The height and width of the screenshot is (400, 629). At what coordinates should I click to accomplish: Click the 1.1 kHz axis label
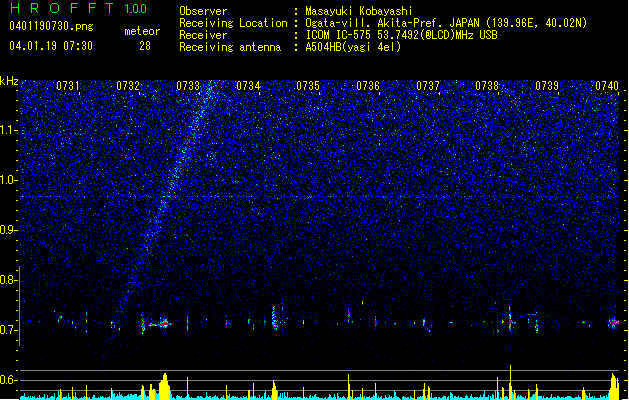click(9, 130)
